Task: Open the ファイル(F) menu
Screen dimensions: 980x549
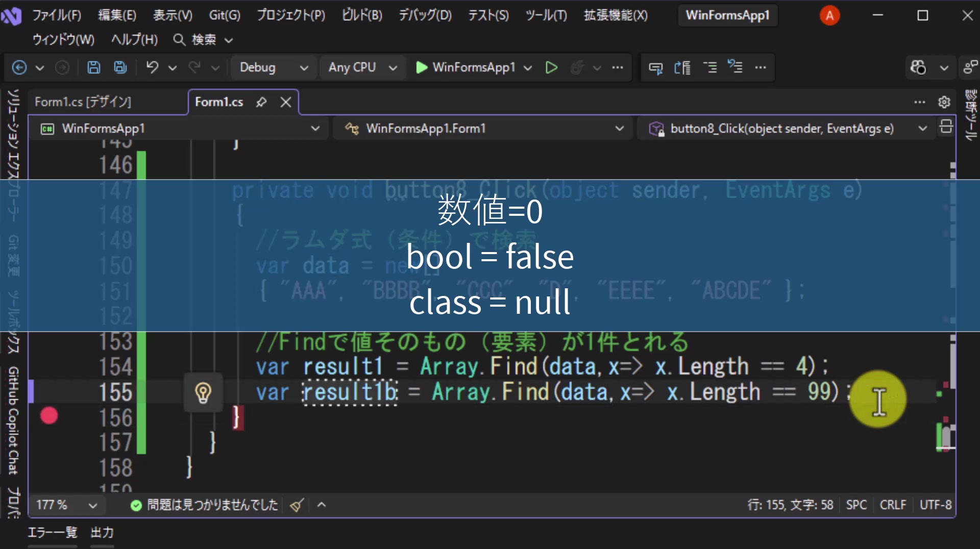Action: click(57, 15)
